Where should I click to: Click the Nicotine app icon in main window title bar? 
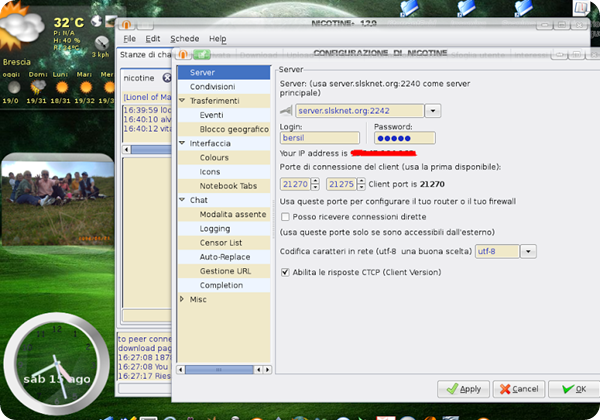point(126,25)
